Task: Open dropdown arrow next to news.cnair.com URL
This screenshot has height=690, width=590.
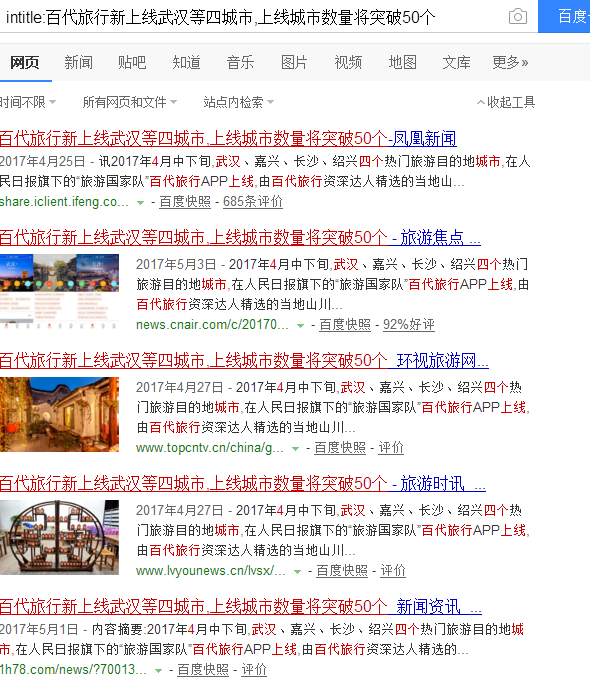Action: tap(300, 326)
